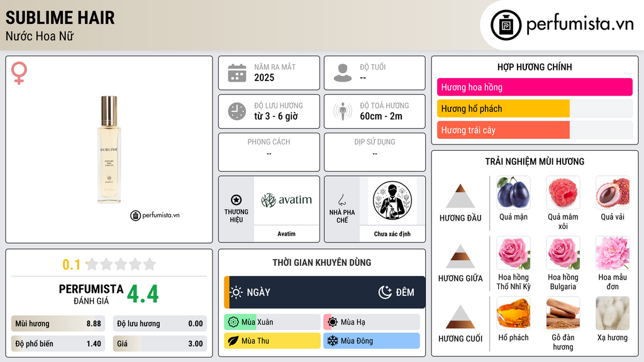
Task: Click the flower icon of Mùa Xuân
Action: pos(233,322)
